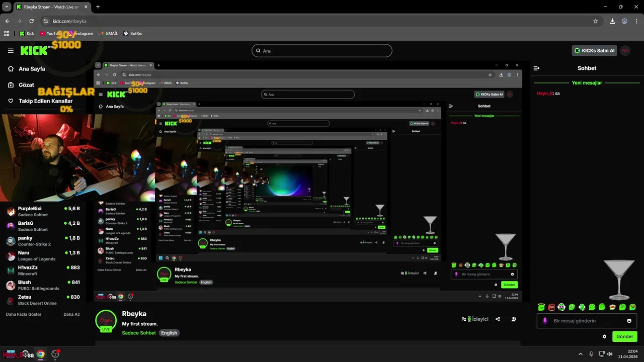Open the Chrome profile icon
644x362 pixels.
point(624,21)
